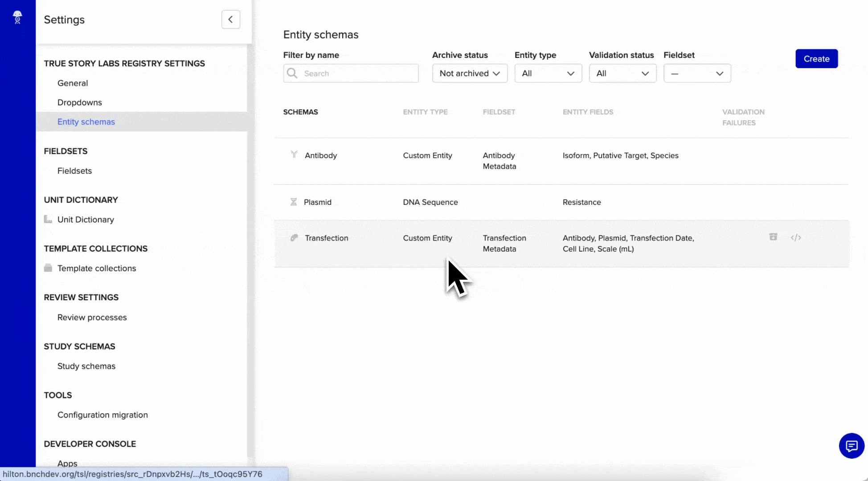
Task: Click inside the Filter by name search field
Action: 356,73
